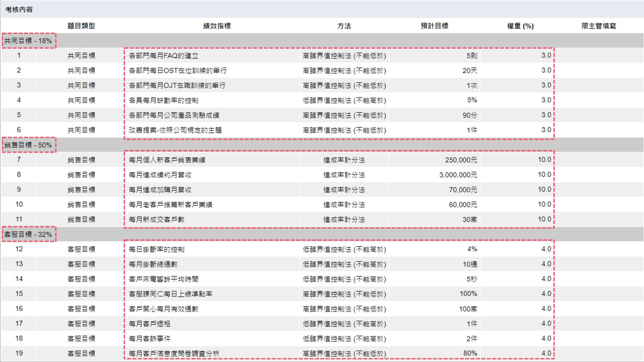Screen dimensions: 644x362
Task: Click weight 4.0 of 每月客戶退租
Action: coord(546,324)
